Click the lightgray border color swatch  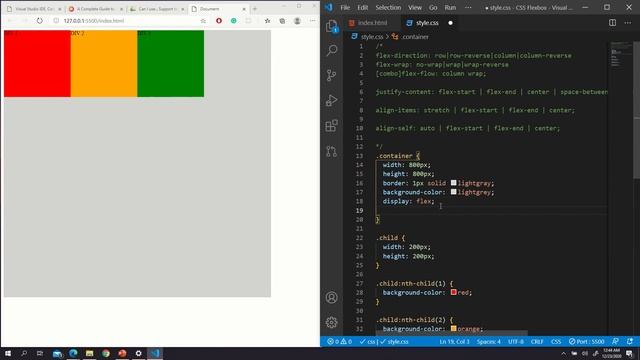453,183
